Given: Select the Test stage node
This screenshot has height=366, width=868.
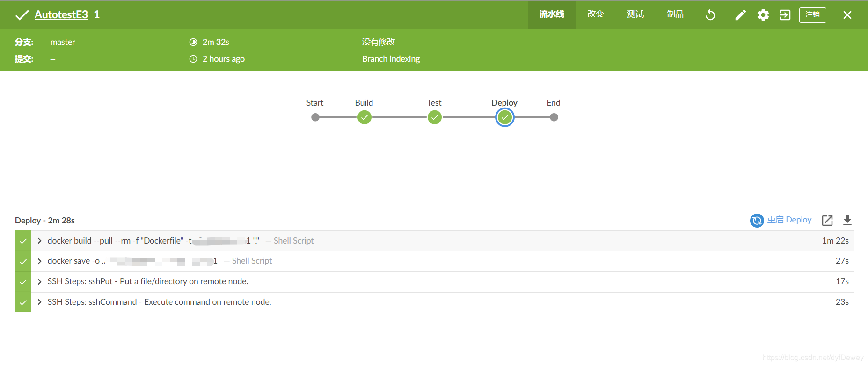Looking at the screenshot, I should coord(434,117).
